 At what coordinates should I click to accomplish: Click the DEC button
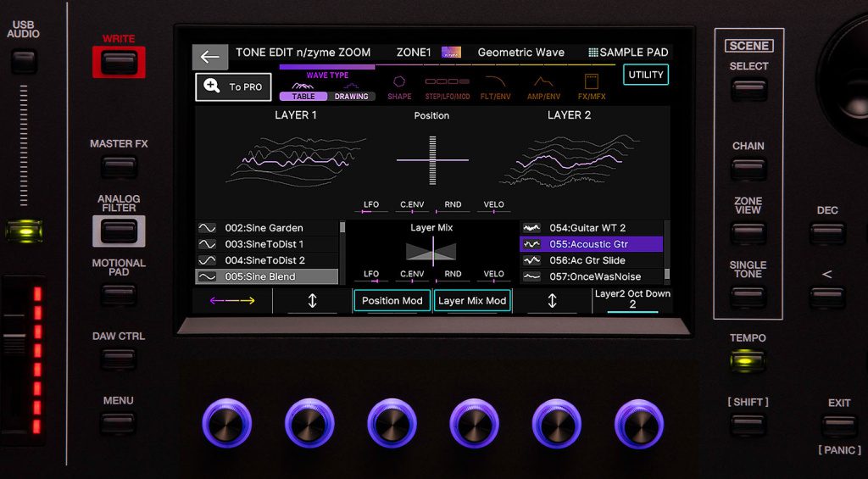(x=827, y=233)
